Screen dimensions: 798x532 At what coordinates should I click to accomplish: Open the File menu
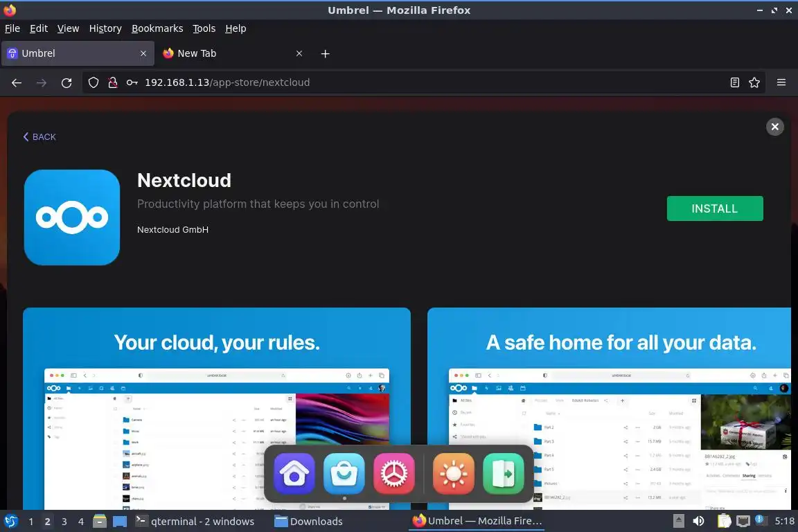tap(12, 28)
